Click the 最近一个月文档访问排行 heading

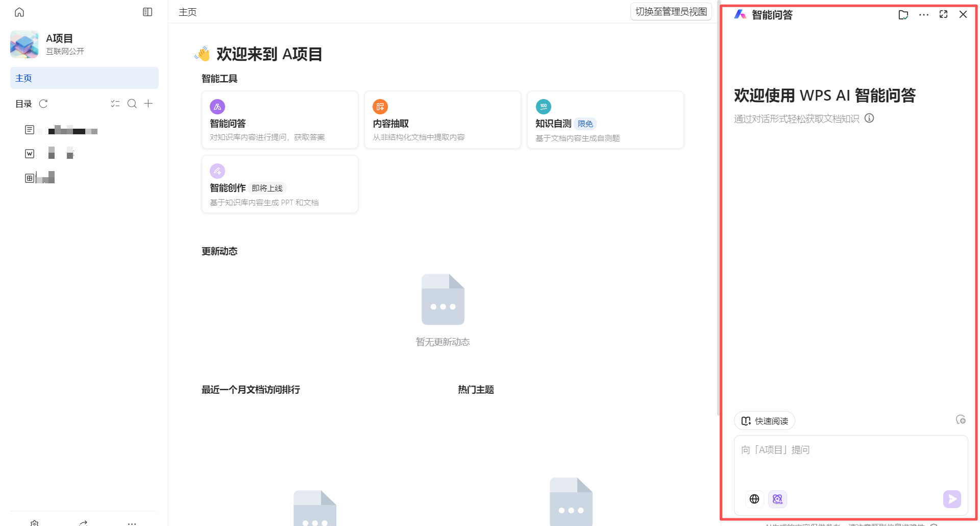tap(251, 390)
